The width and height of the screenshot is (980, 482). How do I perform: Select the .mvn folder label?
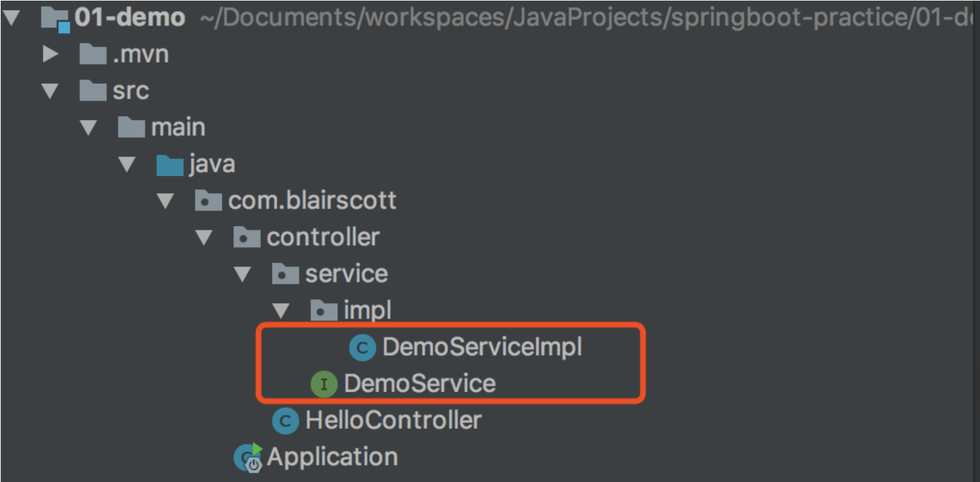click(141, 54)
